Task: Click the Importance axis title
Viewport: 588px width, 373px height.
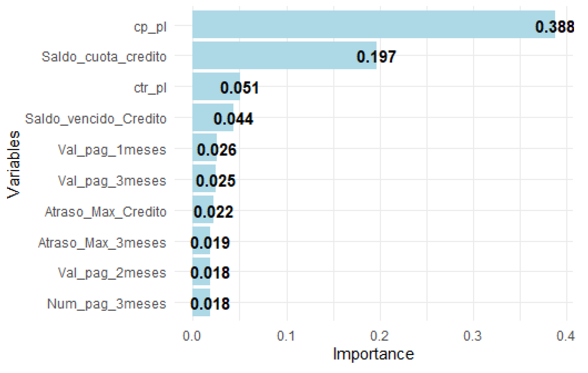Action: pyautogui.click(x=373, y=354)
